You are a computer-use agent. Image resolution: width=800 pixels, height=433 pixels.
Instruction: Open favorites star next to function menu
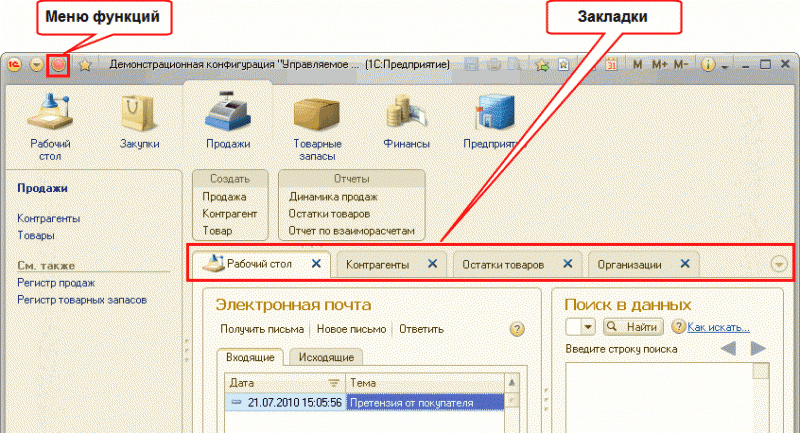tap(85, 65)
